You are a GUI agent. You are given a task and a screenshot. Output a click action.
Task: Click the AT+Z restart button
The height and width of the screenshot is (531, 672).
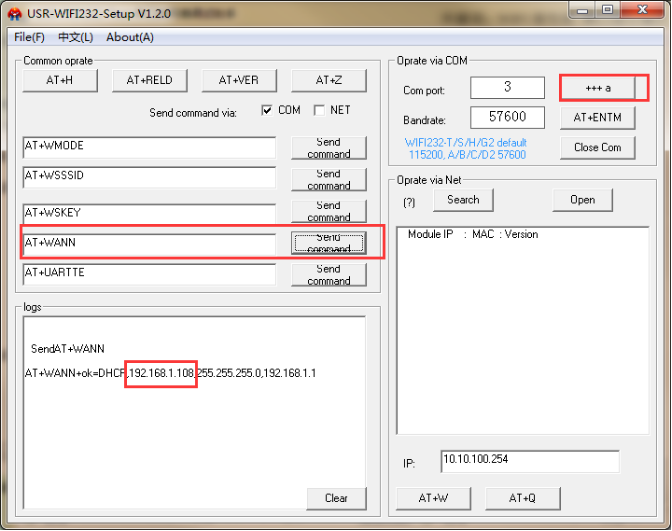(329, 80)
